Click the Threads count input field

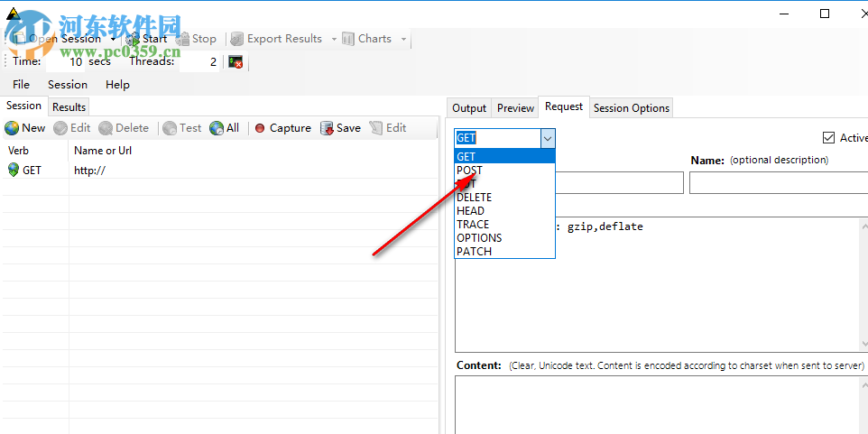coord(199,62)
